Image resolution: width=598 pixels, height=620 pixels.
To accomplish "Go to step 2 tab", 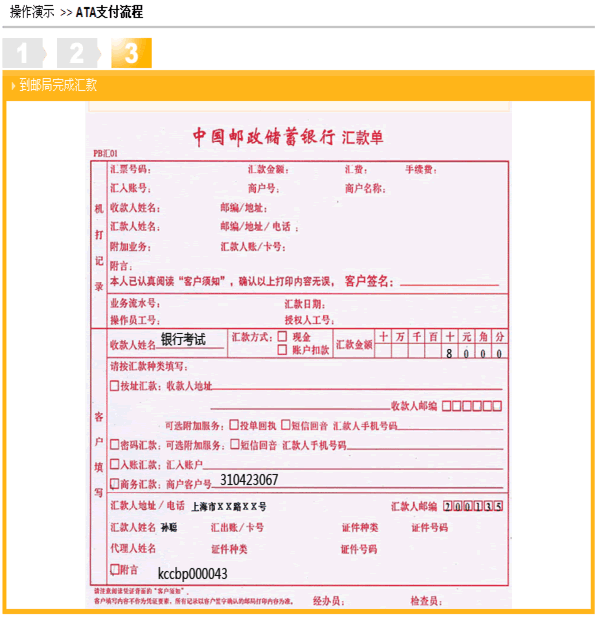I will pyautogui.click(x=77, y=53).
